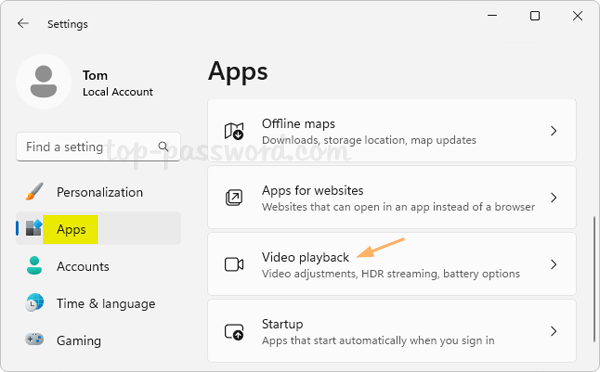Click the Tom user profile avatar
Viewport: 600px width, 372px height.
pyautogui.click(x=44, y=82)
